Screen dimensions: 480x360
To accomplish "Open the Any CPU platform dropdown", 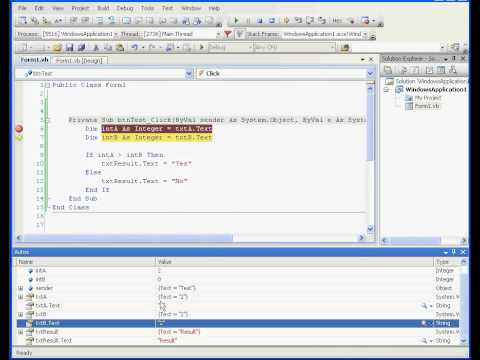I will point(332,48).
